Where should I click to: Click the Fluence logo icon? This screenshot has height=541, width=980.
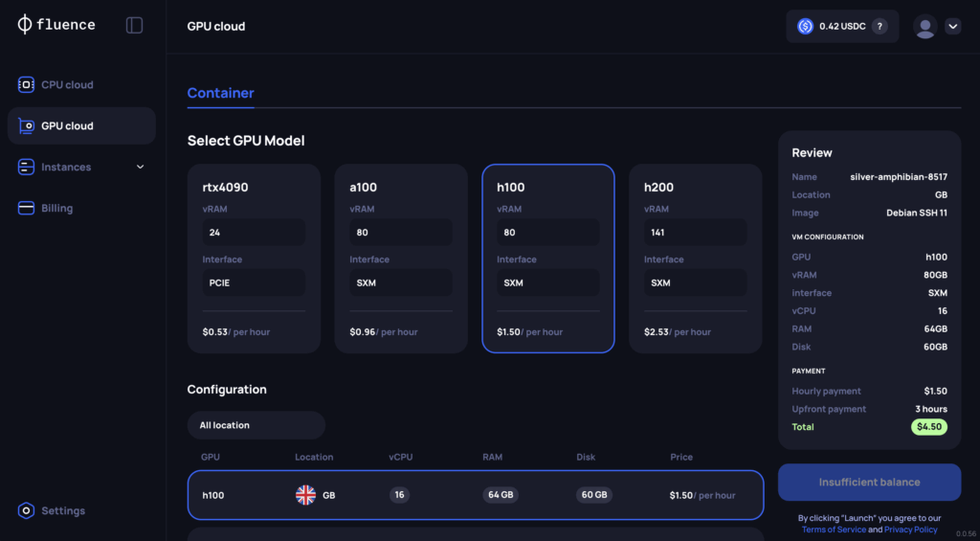pos(25,25)
